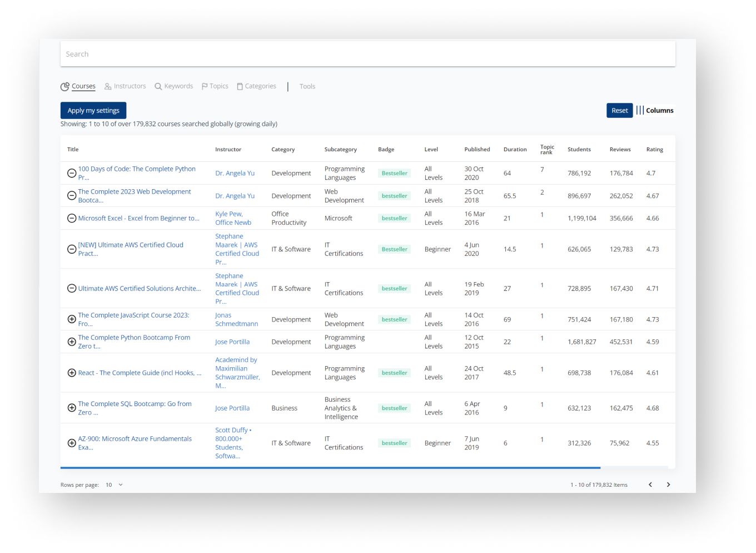Collapse the Ultimate AWS Certified Cloud Pract row
756x553 pixels.
point(72,249)
